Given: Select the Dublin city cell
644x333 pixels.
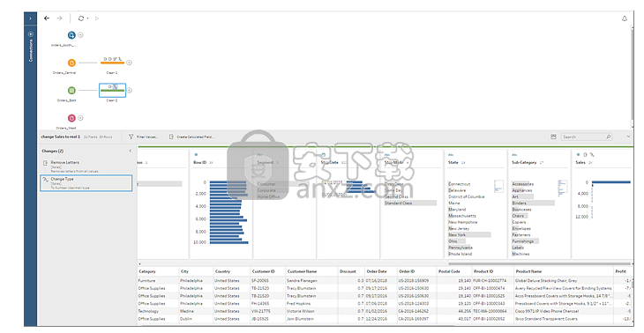Looking at the screenshot, I should pyautogui.click(x=185, y=319).
